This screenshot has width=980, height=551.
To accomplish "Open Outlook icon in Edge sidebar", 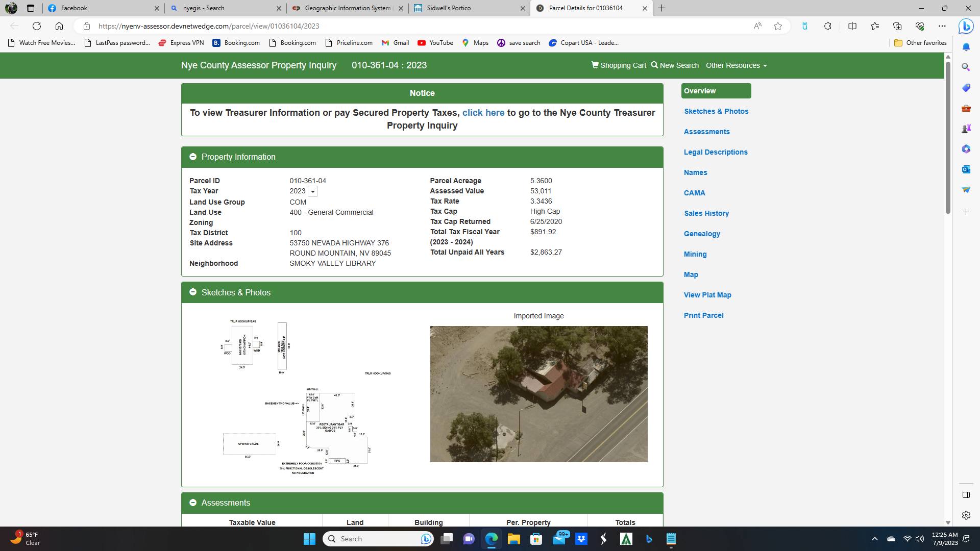I will (x=966, y=169).
